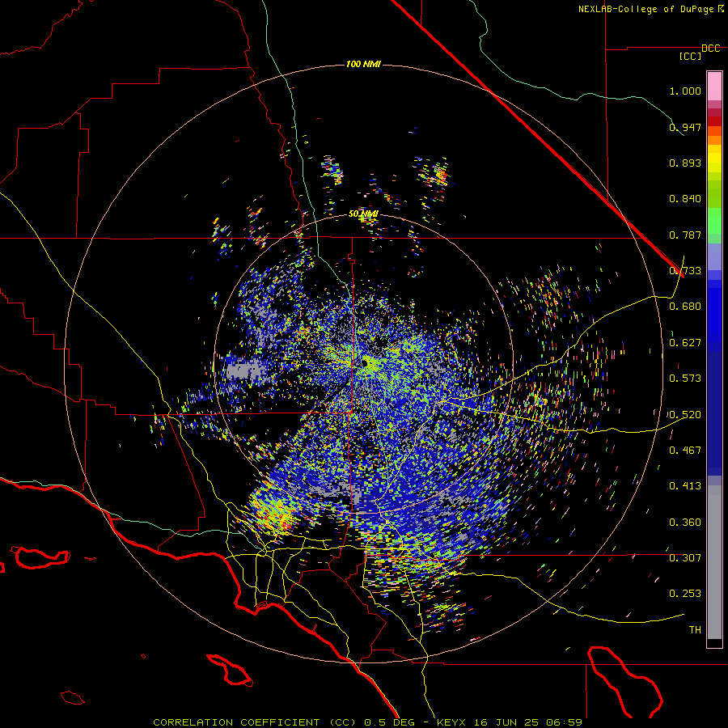
Task: Select the 0.733 legend value
Action: pos(685,271)
